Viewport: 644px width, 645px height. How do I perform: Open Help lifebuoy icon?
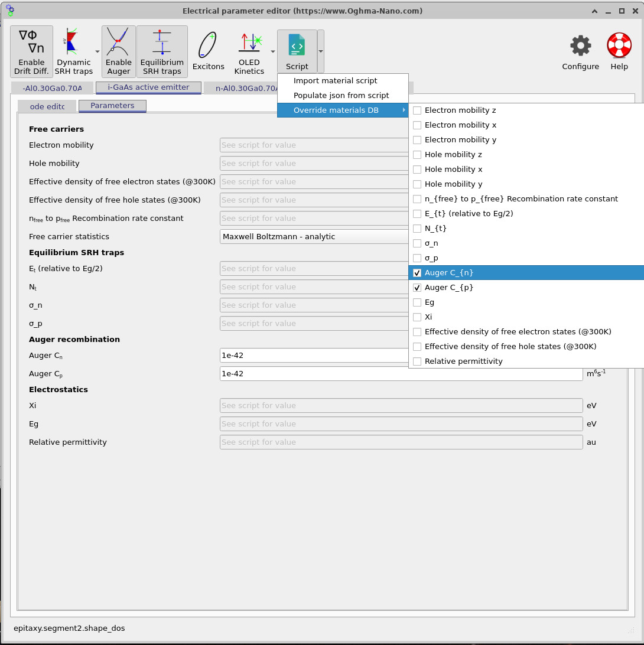619,51
